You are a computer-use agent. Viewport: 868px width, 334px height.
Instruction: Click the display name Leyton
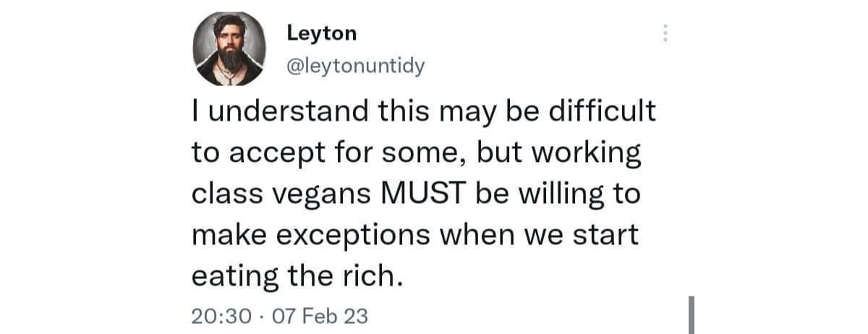(x=322, y=33)
